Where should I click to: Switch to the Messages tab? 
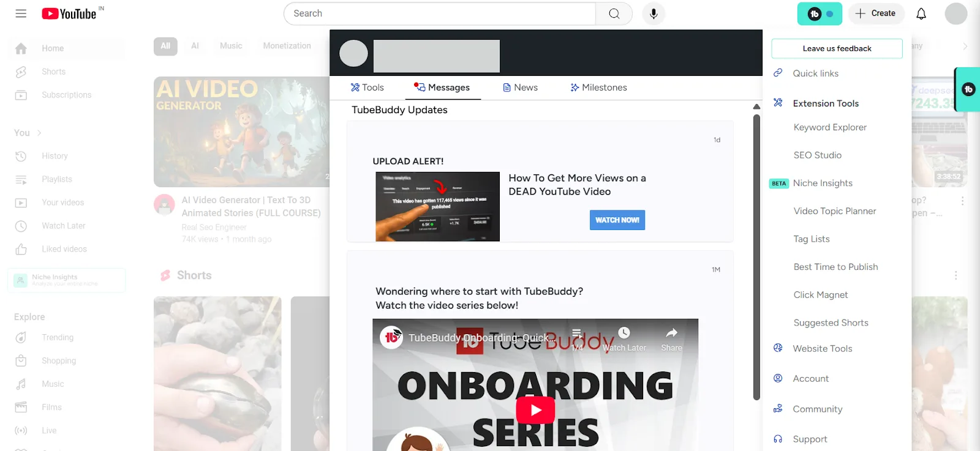click(x=442, y=88)
